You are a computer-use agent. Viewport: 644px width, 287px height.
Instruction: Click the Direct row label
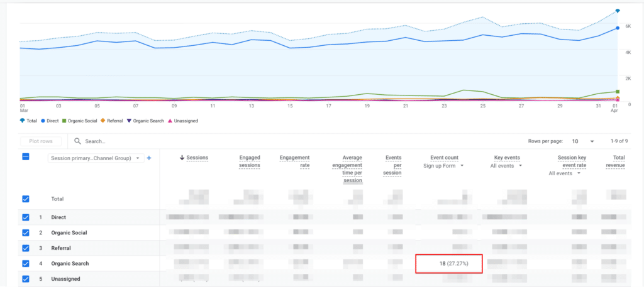click(58, 217)
